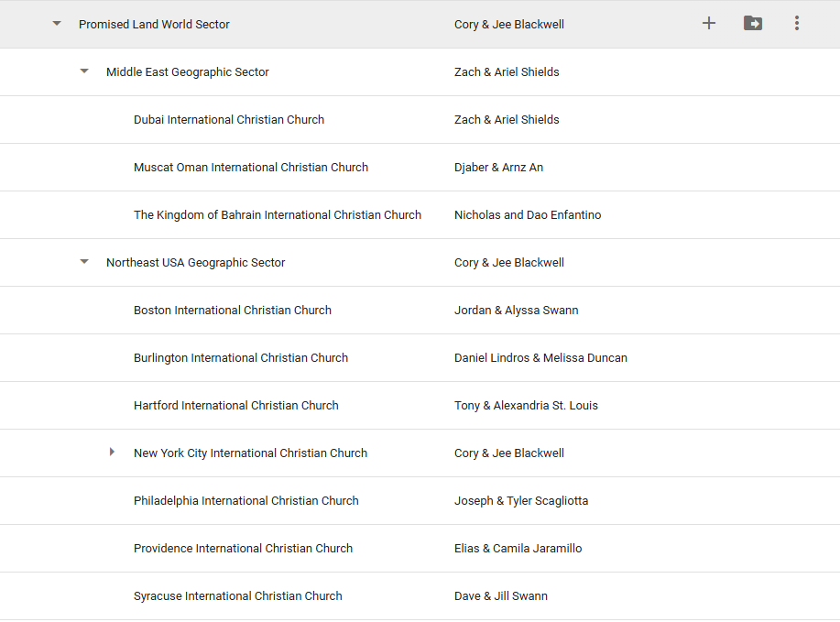
Task: Click Nicholas and Dao Enfantino text
Action: (528, 215)
